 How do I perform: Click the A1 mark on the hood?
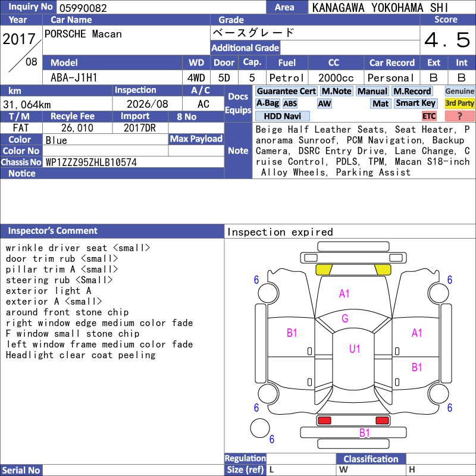click(x=345, y=293)
